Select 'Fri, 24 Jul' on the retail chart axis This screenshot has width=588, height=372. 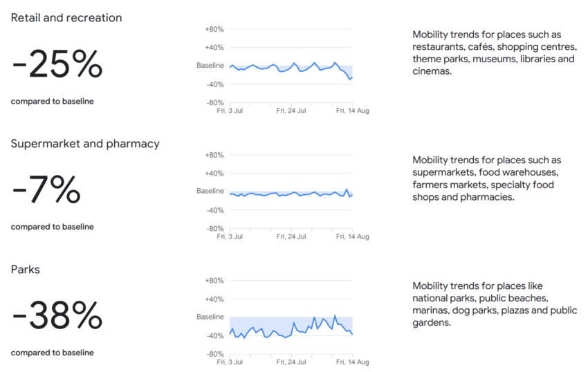291,110
